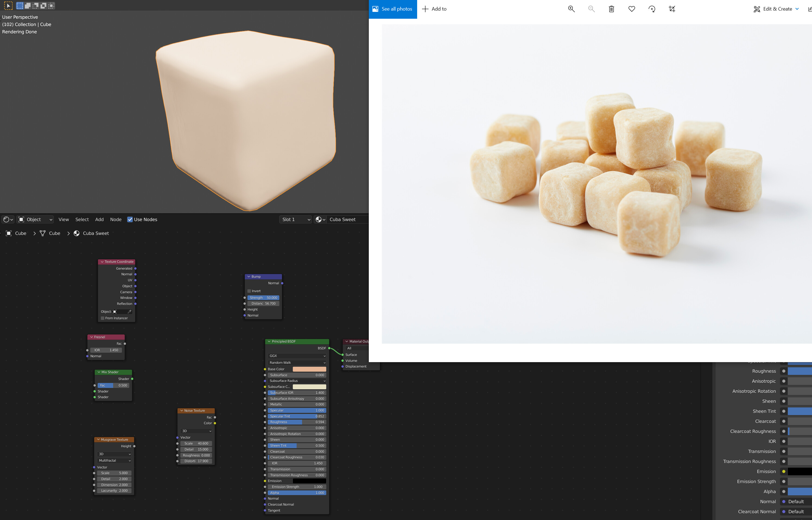Choose the Invert selection mode icon
The width and height of the screenshot is (812, 520).
tap(43, 5)
